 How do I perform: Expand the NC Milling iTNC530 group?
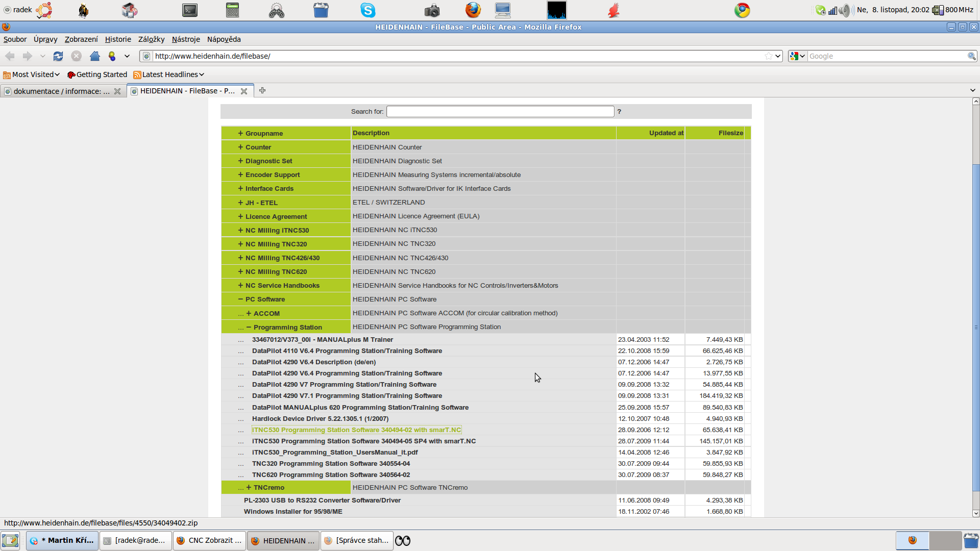[x=240, y=230]
